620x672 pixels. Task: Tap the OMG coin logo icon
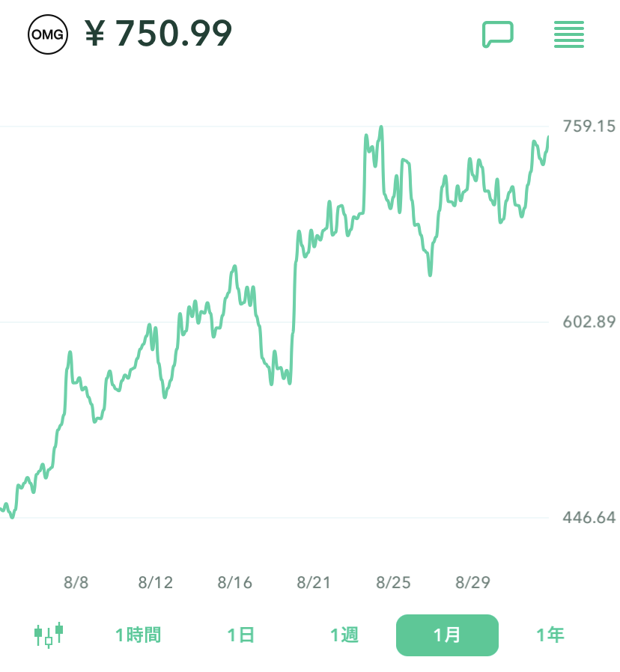[x=48, y=34]
